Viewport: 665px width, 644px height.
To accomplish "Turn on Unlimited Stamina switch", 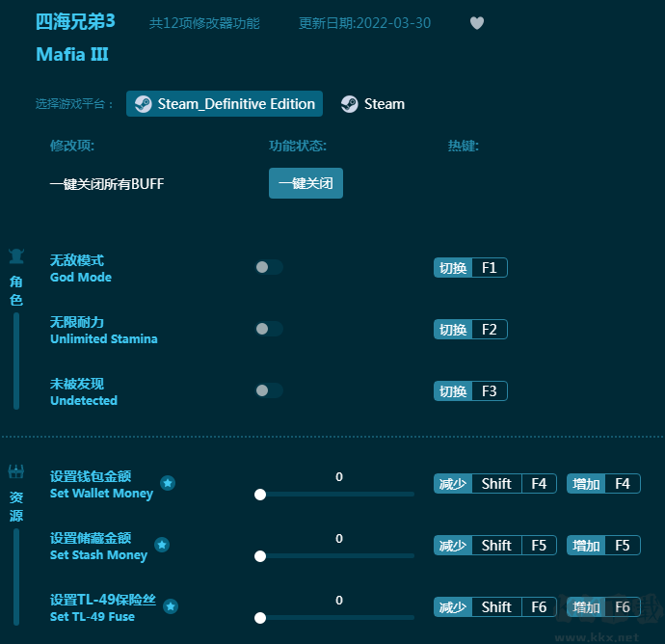I will tap(268, 329).
